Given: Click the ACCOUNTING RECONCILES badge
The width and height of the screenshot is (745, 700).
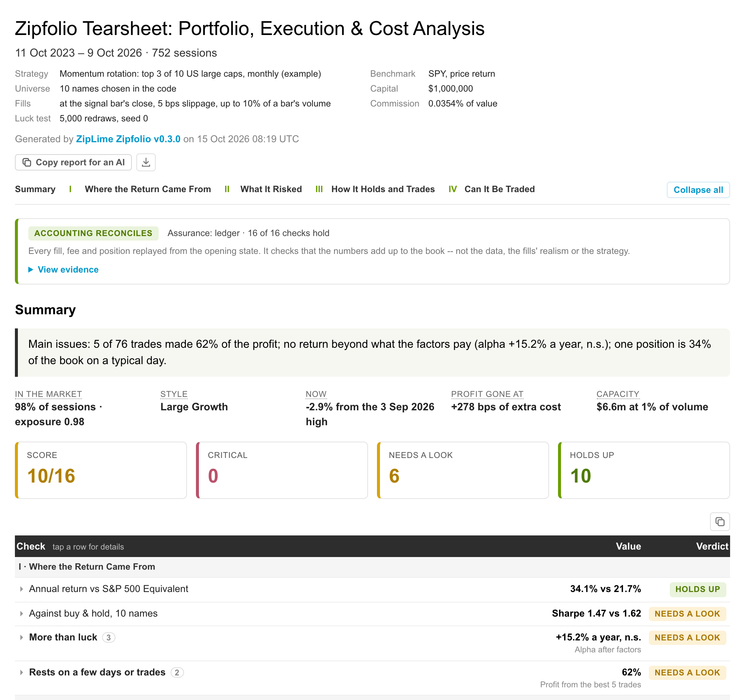Looking at the screenshot, I should pyautogui.click(x=93, y=233).
